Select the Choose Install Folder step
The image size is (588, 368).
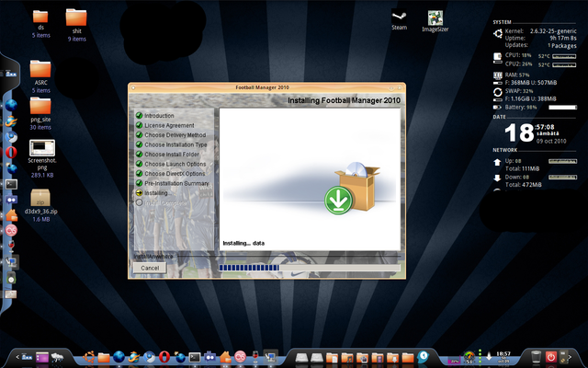[172, 155]
